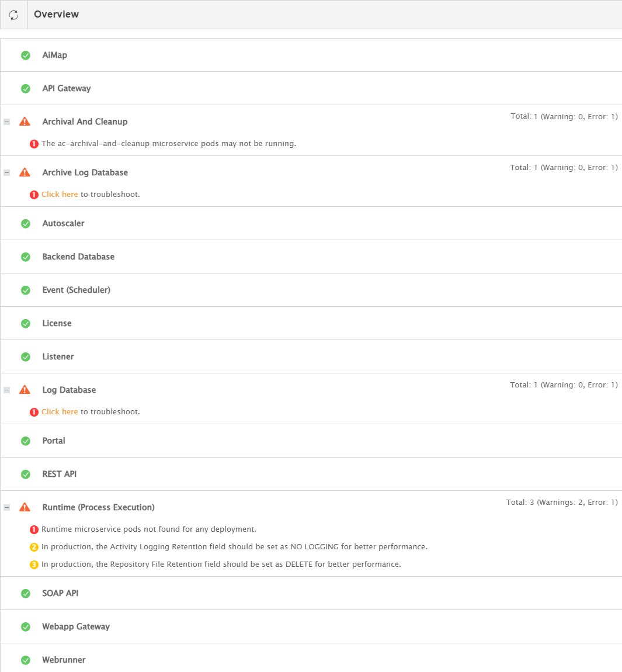
Task: Click the warning triangle icon for Archival And Cleanup
Action: pyautogui.click(x=25, y=122)
